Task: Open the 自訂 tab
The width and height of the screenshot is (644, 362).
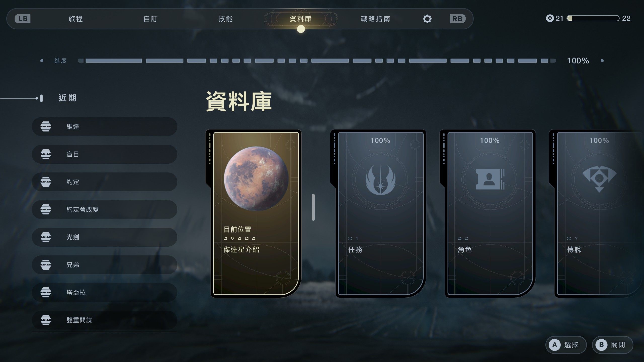Action: (x=151, y=19)
